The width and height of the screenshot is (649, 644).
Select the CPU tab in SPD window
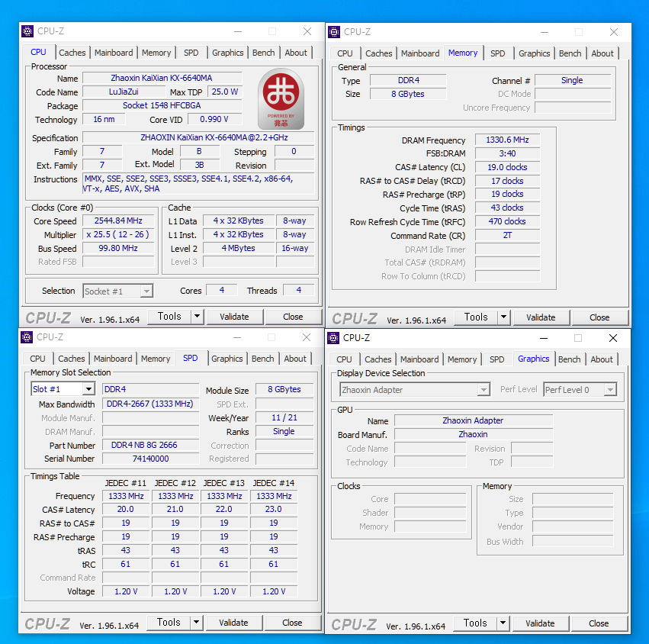click(37, 359)
